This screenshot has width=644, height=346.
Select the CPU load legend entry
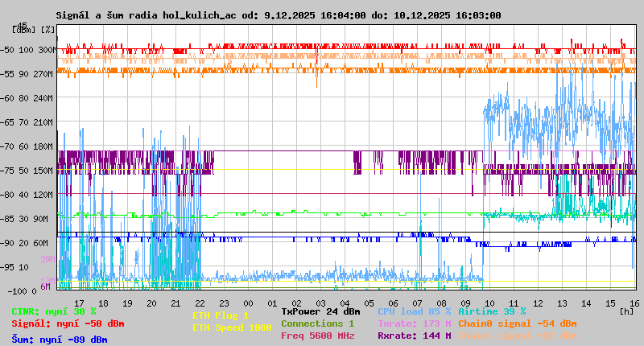[414, 311]
